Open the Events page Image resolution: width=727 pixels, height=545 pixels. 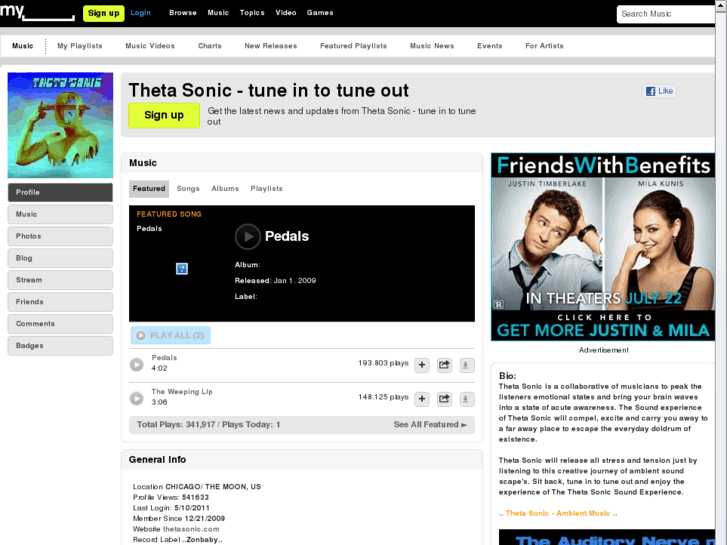(x=490, y=46)
